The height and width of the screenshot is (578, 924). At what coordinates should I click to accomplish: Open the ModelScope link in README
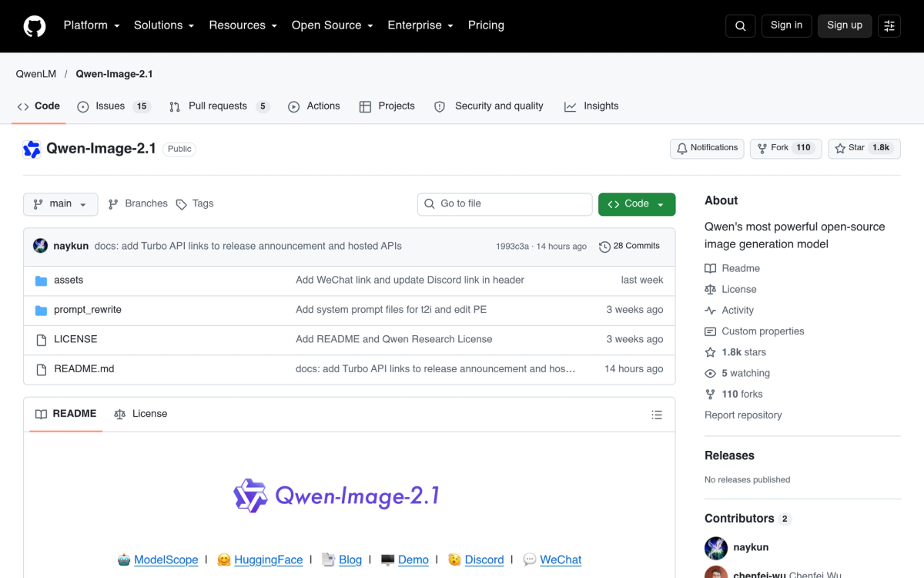coord(166,560)
